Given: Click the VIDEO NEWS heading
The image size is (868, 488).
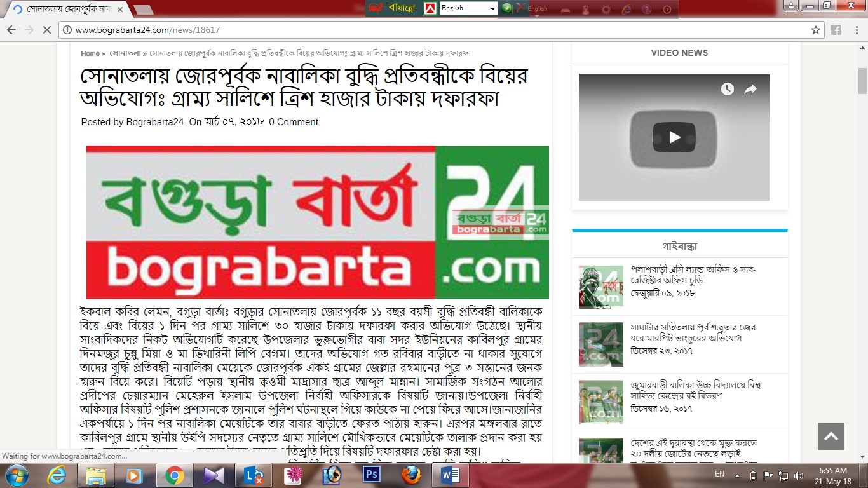Looking at the screenshot, I should point(679,53).
